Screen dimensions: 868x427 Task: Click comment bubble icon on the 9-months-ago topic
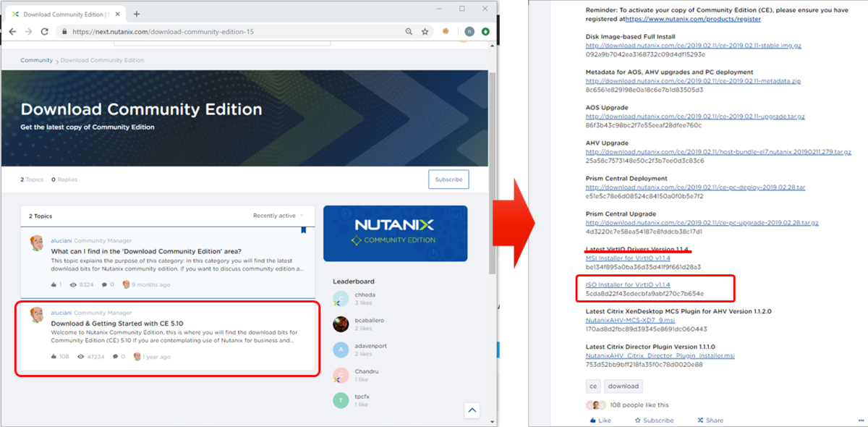point(104,284)
